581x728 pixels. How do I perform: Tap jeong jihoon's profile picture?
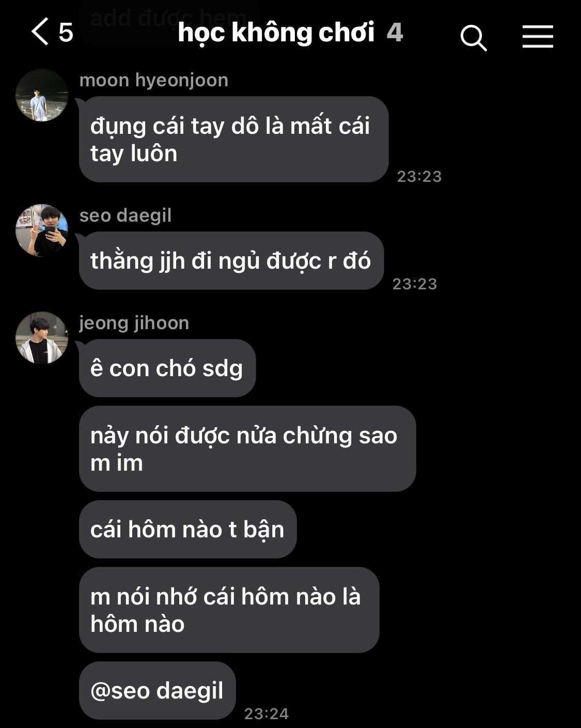[42, 338]
